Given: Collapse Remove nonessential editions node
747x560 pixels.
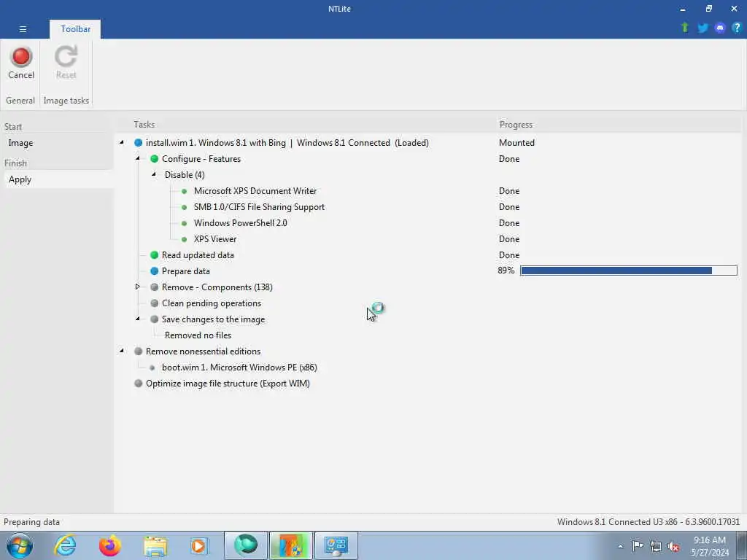Looking at the screenshot, I should [122, 351].
